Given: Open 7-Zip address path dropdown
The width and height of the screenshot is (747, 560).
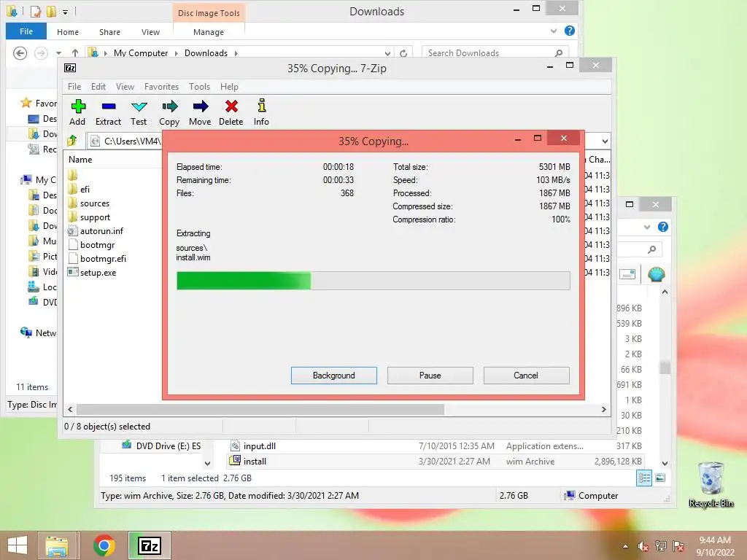Looking at the screenshot, I should coord(605,141).
